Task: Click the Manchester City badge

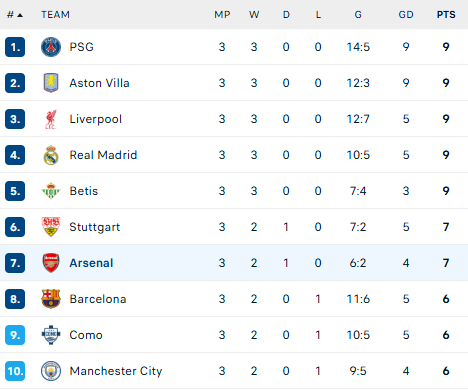Action: tap(51, 371)
